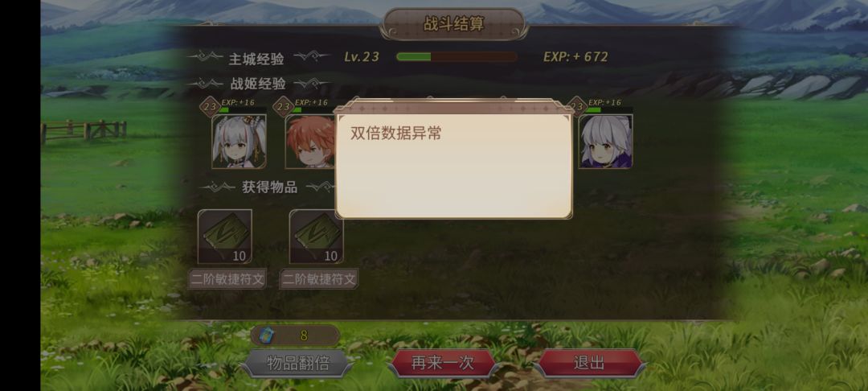Tap the first 二阶敏捷符文 name label
Screen dimensions: 868x391
coord(227,279)
